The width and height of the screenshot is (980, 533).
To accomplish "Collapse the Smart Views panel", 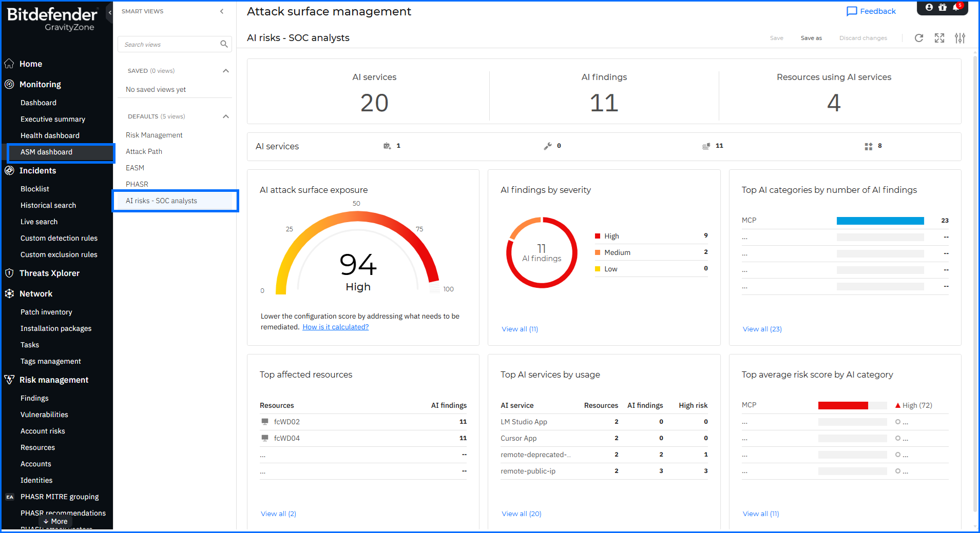I will pyautogui.click(x=222, y=11).
